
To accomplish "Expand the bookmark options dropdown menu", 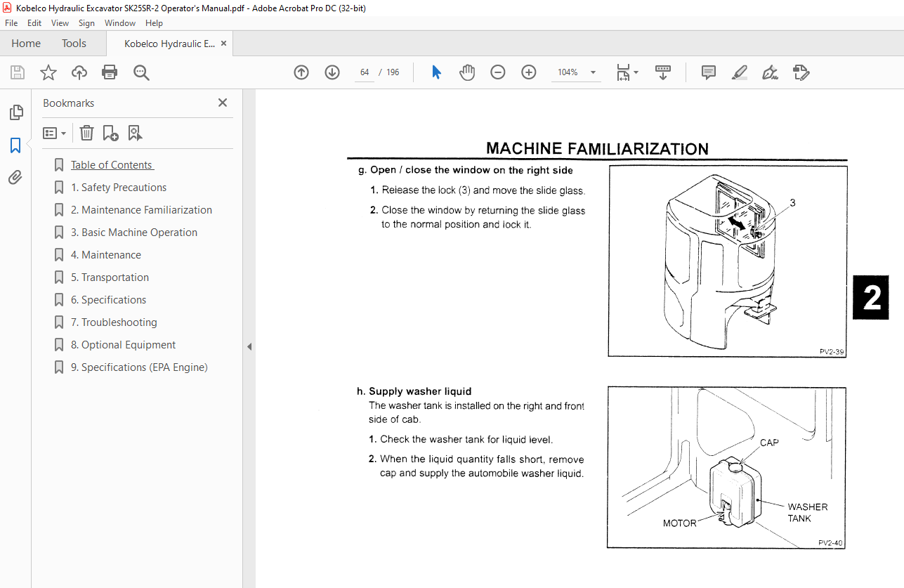I will click(x=55, y=133).
